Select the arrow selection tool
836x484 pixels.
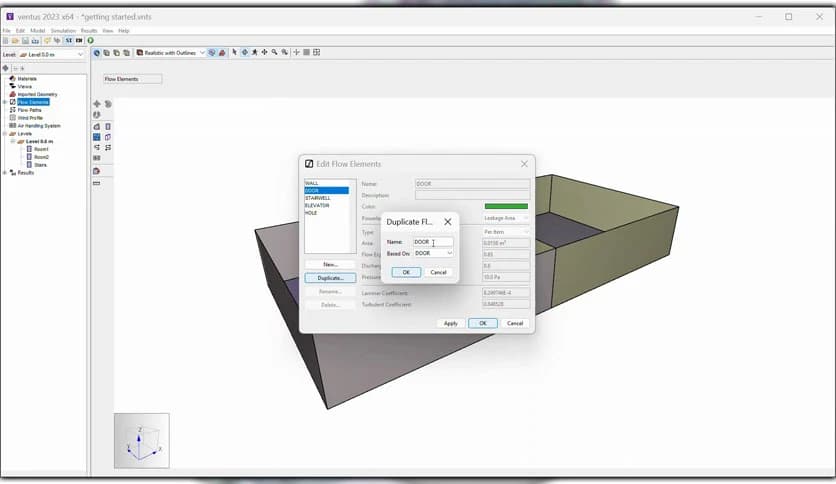235,53
